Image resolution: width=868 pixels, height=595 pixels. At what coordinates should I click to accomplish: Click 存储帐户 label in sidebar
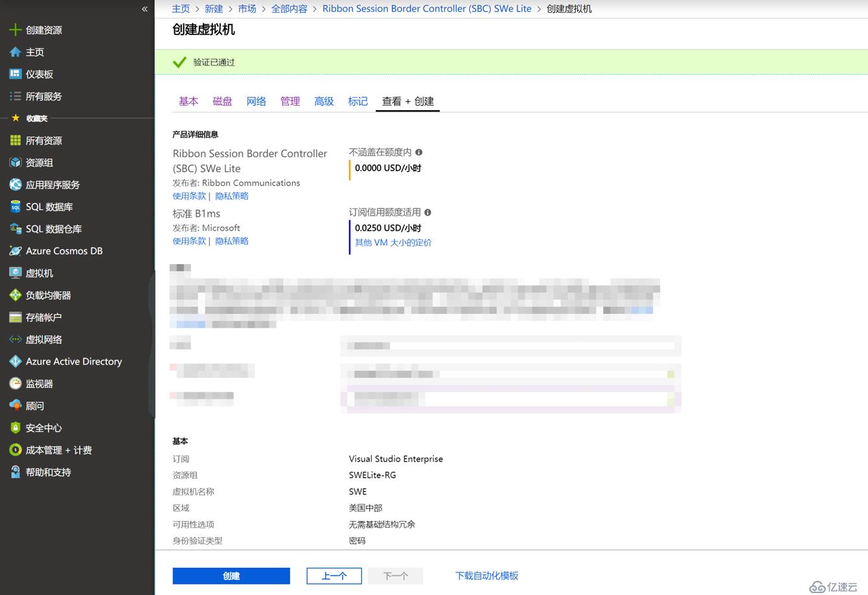pyautogui.click(x=44, y=317)
